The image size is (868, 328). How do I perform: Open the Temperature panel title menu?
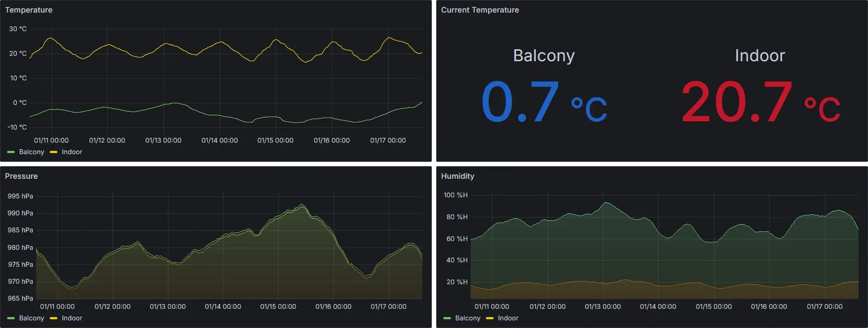coord(29,10)
